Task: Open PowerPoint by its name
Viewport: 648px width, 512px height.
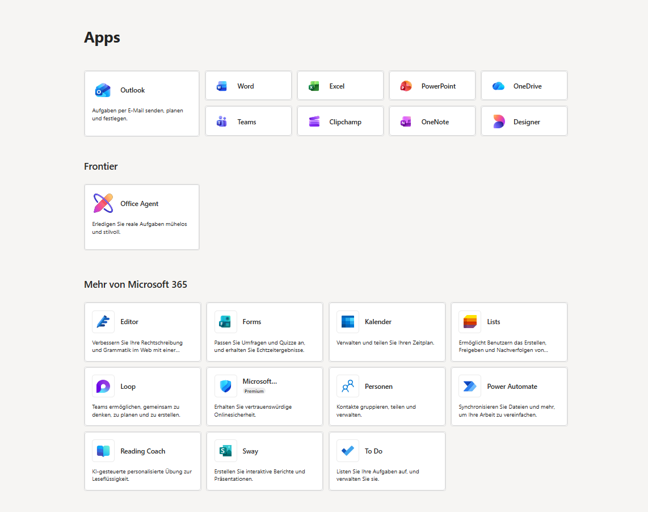Action: (x=438, y=86)
